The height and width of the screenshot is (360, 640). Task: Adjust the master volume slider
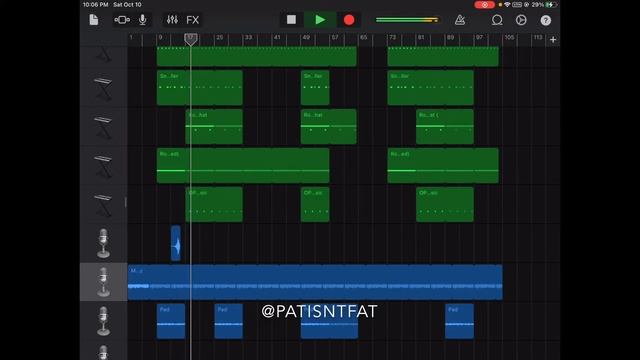407,20
